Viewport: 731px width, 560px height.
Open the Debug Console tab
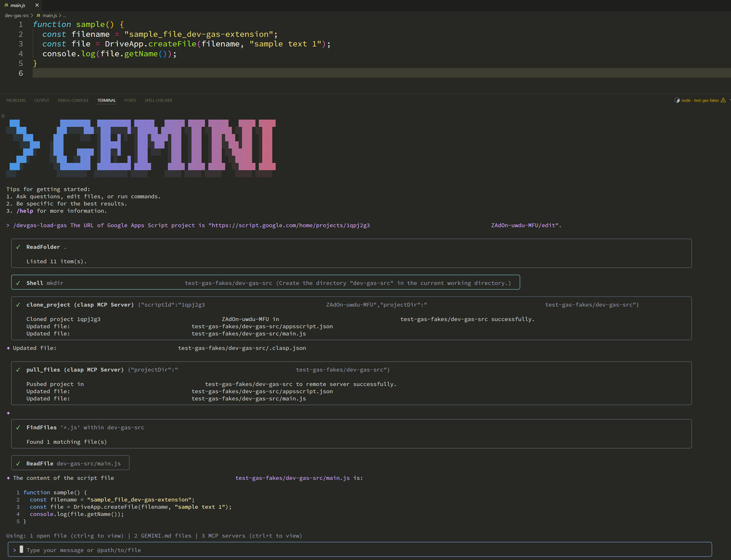point(73,100)
